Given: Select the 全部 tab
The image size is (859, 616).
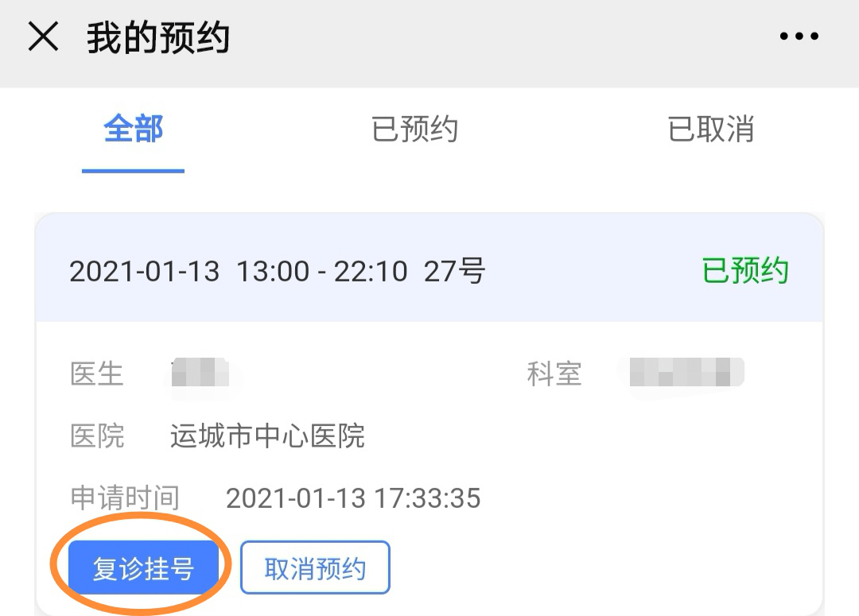Looking at the screenshot, I should point(132,130).
